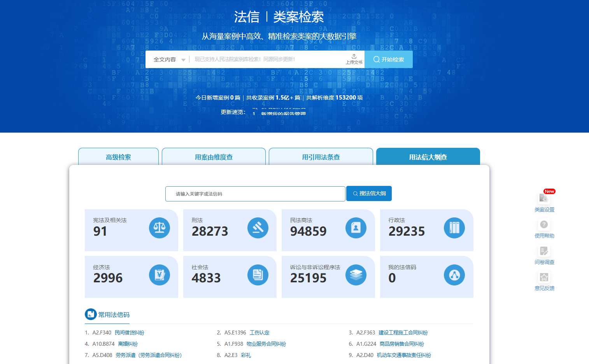Open the 建设工程施工合同纠纷 link
Screen dimensions: 589x364
click(403, 332)
